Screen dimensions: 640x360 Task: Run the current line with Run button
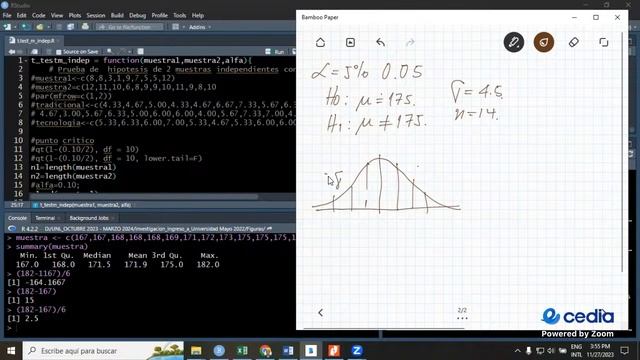pos(275,52)
